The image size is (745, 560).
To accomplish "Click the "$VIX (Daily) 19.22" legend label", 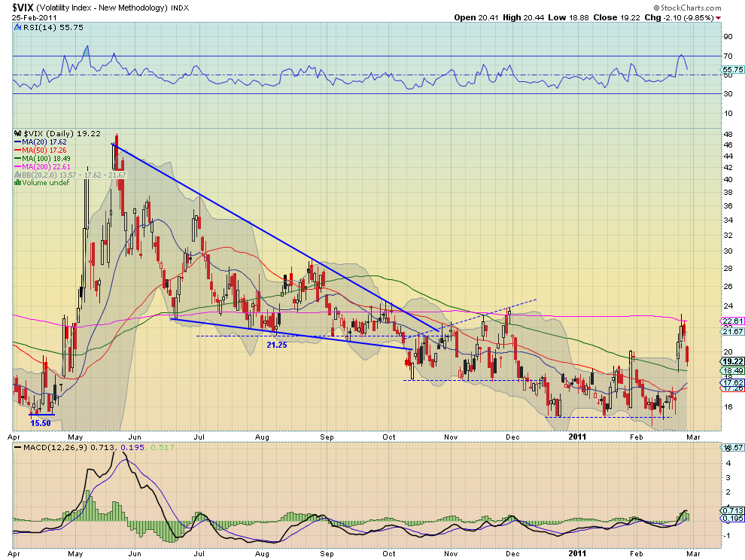I will click(62, 133).
